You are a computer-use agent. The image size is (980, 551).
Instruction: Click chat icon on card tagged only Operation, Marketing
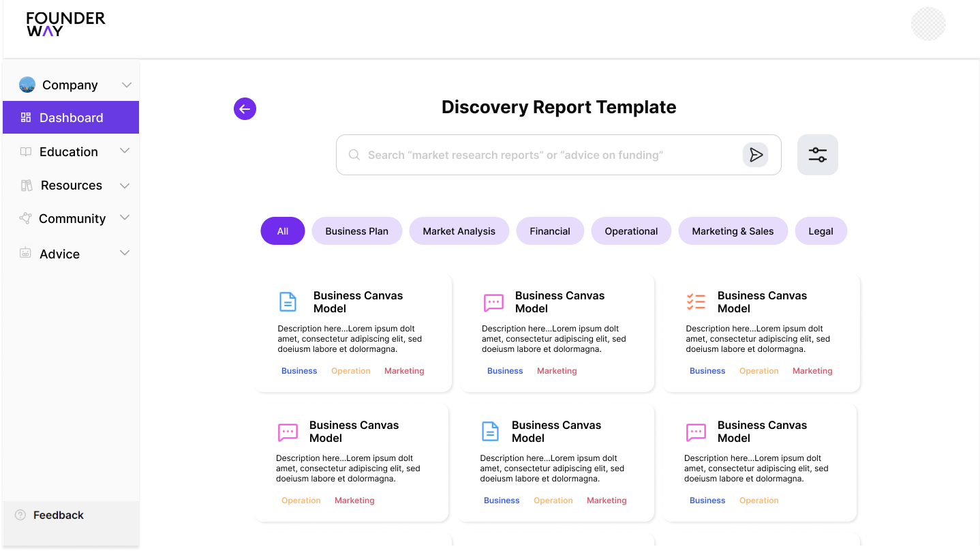coord(288,432)
